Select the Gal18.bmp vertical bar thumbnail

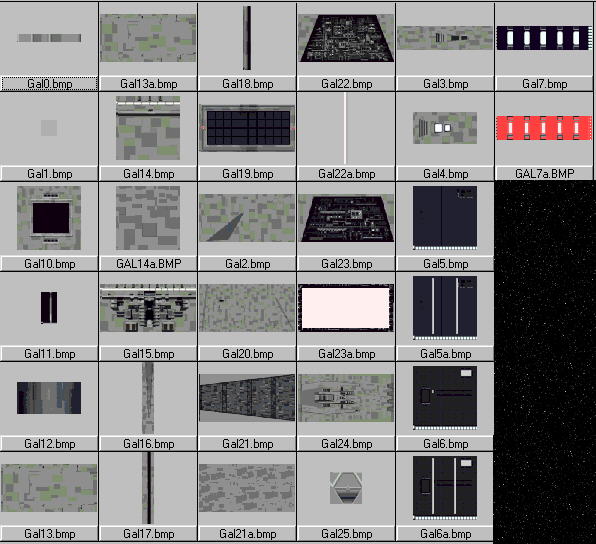pos(247,38)
